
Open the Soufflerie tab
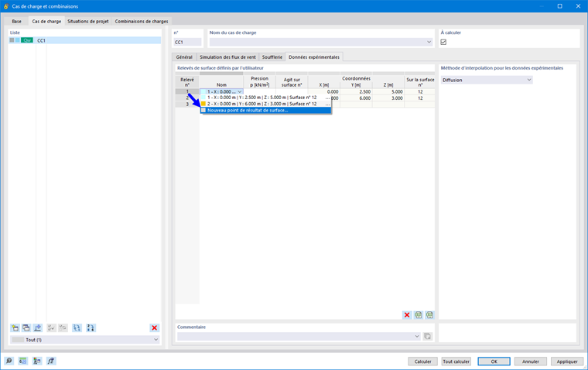tap(272, 57)
